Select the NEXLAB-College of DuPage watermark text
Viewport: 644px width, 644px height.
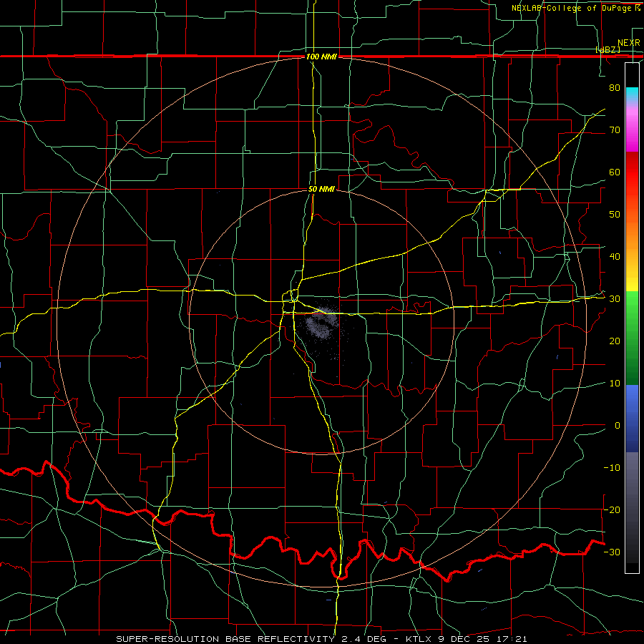575,8
